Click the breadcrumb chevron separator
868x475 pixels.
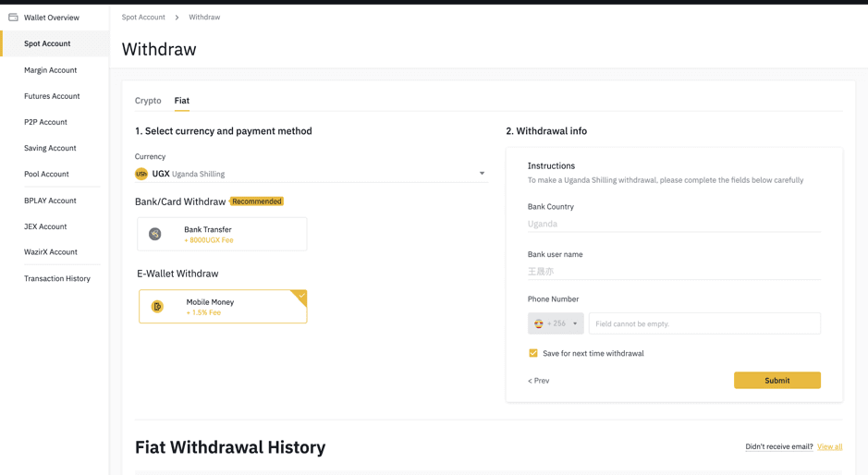(x=177, y=18)
